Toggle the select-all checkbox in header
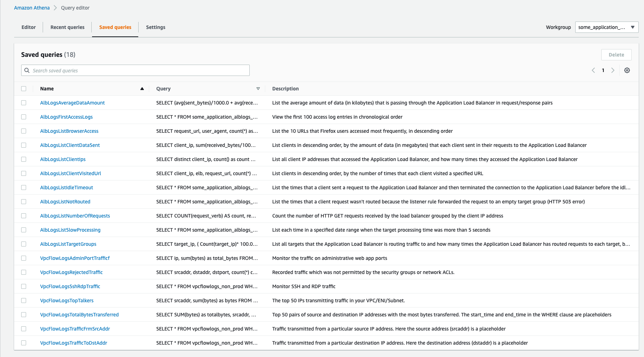The width and height of the screenshot is (644, 357). (24, 89)
